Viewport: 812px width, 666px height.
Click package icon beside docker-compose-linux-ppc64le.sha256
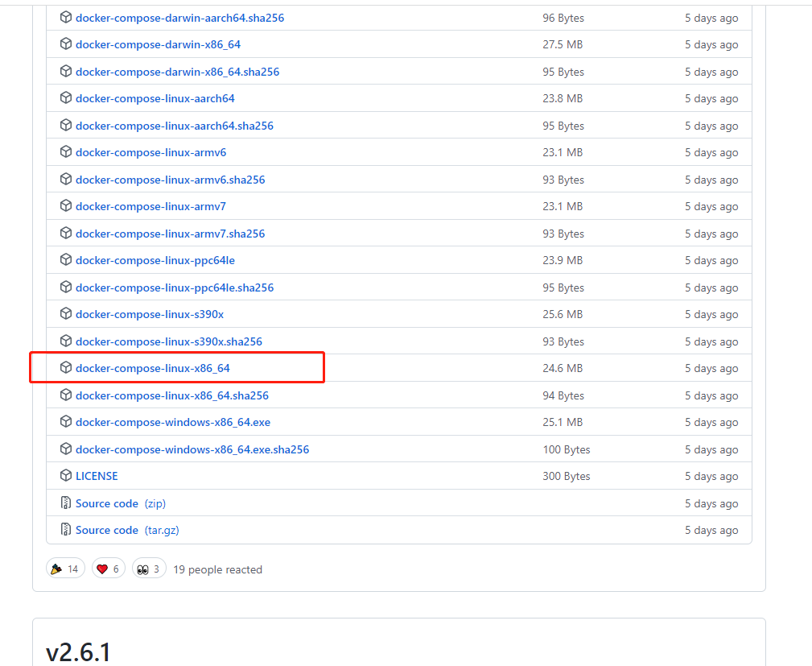pos(66,287)
